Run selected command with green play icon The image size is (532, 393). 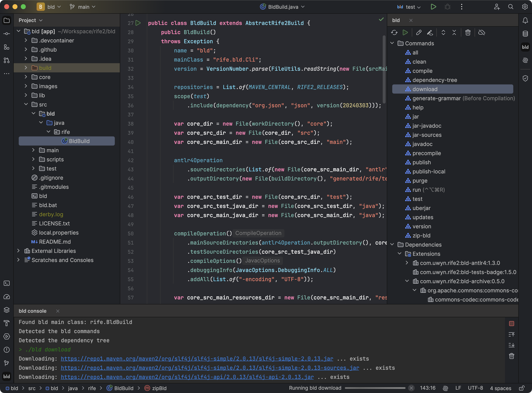coord(405,33)
